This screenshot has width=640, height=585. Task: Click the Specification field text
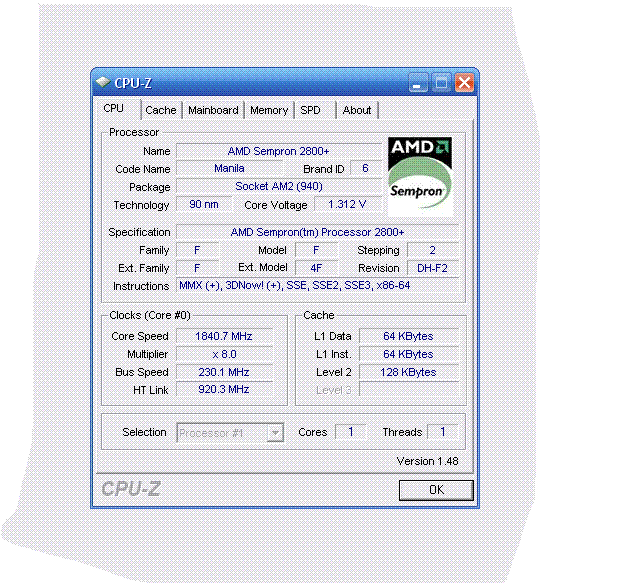[x=318, y=232]
